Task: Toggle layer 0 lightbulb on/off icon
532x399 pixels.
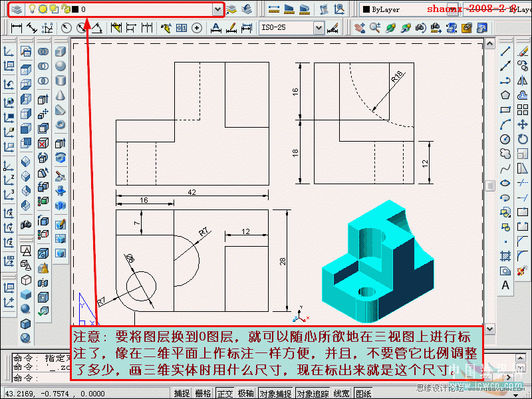Action: 31,9
